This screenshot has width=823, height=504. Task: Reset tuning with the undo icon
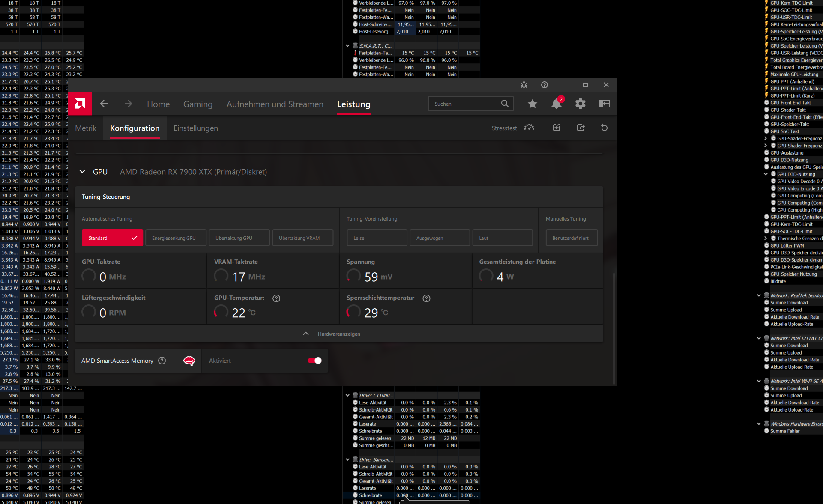605,128
